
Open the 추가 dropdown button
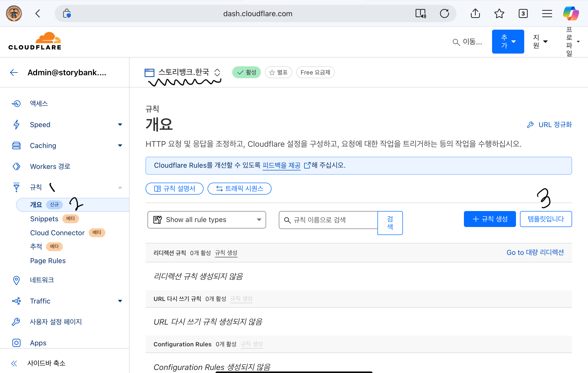[x=508, y=42]
